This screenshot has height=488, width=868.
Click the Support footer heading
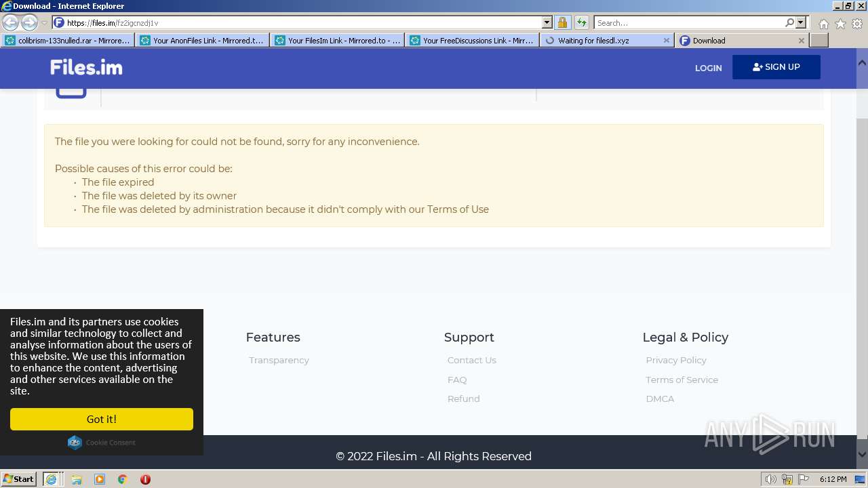click(x=469, y=337)
